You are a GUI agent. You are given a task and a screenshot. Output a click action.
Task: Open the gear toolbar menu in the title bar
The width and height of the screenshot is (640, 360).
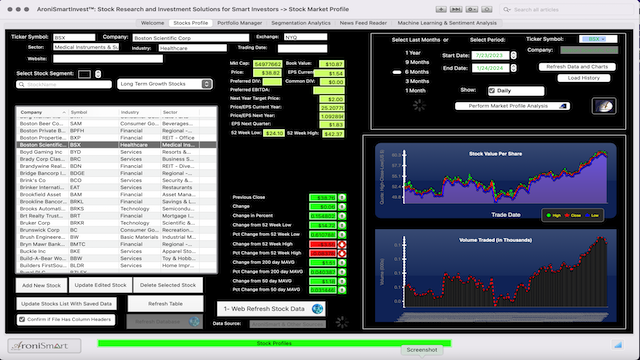point(471,9)
